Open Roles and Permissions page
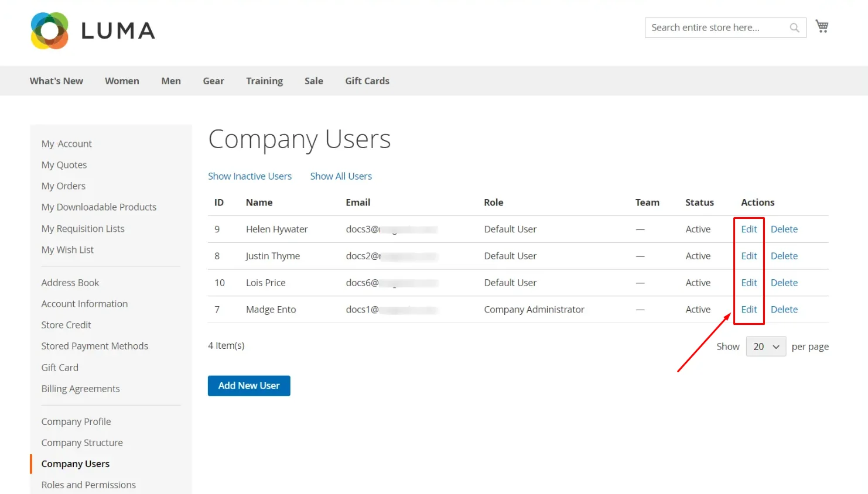Screen dimensions: 868x494 (88, 485)
